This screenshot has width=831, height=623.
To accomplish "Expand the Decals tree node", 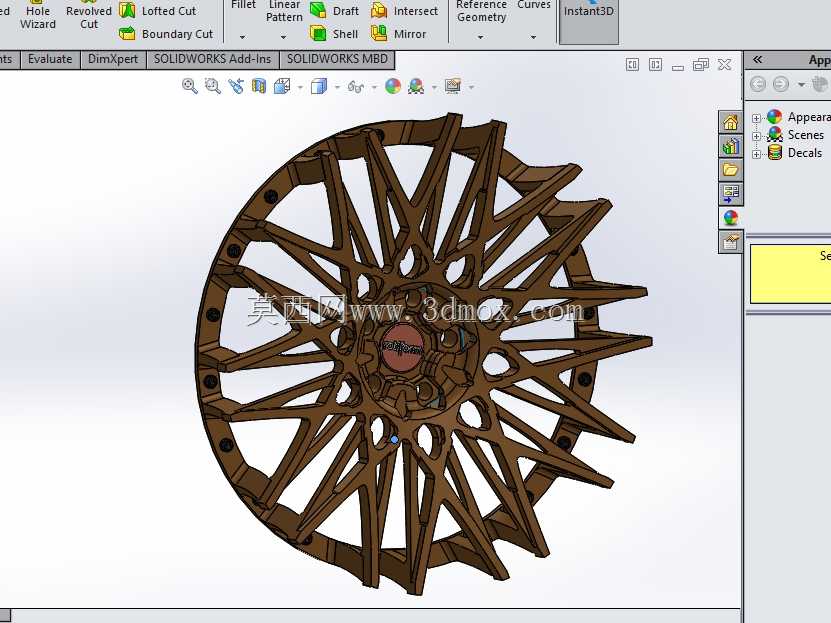I will click(756, 154).
